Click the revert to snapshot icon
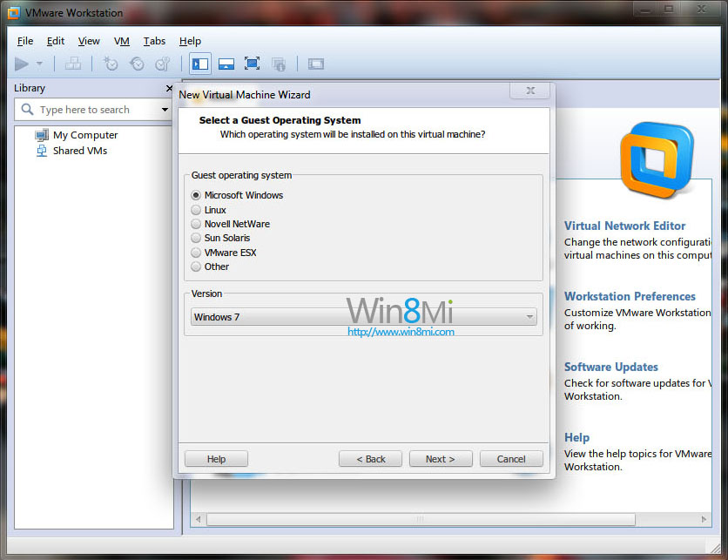Screen dimensions: 728x560 coord(137,64)
